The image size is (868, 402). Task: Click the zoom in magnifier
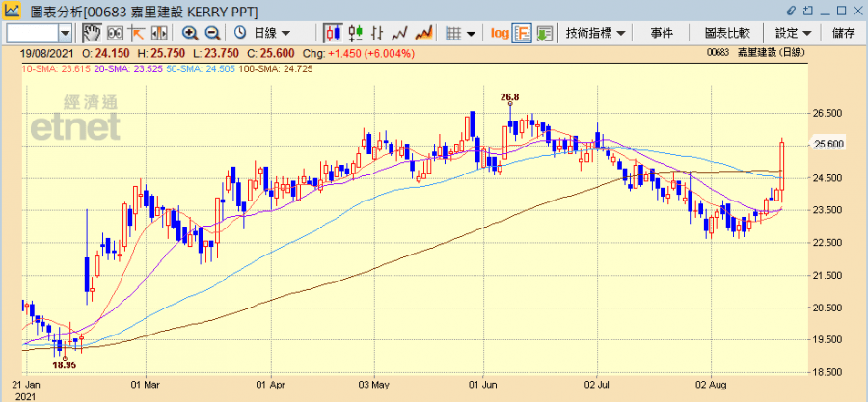[x=189, y=33]
